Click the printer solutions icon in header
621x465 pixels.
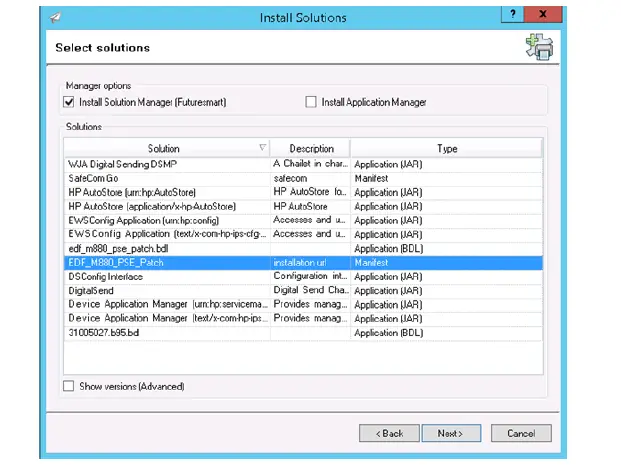point(539,47)
